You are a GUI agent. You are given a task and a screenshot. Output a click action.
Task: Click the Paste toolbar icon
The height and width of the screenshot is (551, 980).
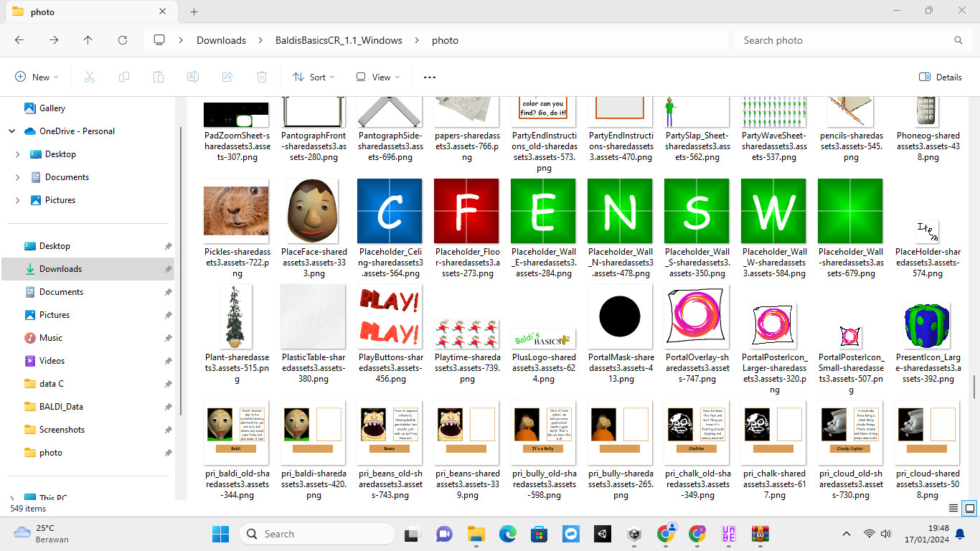click(x=159, y=77)
